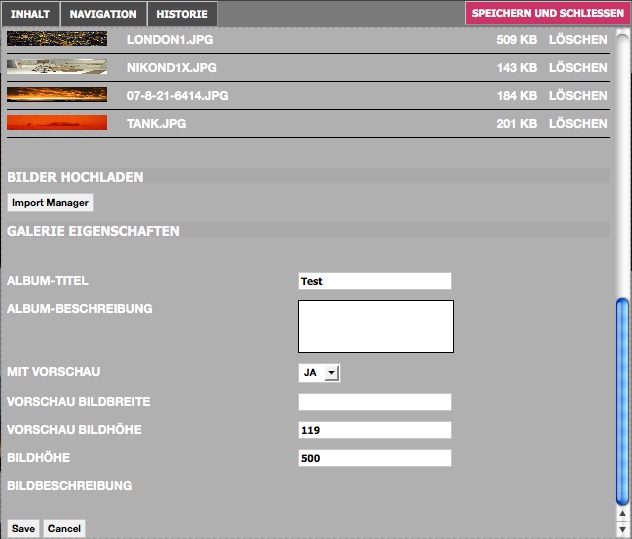This screenshot has height=539, width=632.
Task: Open the Inhalt tab
Action: point(30,14)
